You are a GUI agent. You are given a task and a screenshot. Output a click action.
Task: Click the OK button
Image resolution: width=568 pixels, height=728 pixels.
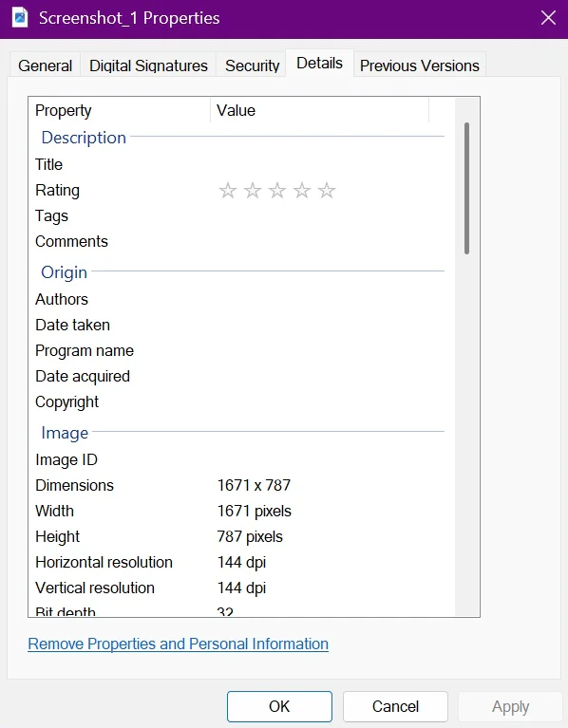coord(279,706)
